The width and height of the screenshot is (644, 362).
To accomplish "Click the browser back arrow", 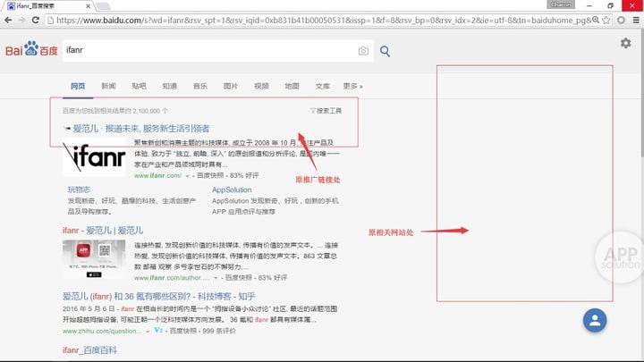I will pyautogui.click(x=8, y=20).
